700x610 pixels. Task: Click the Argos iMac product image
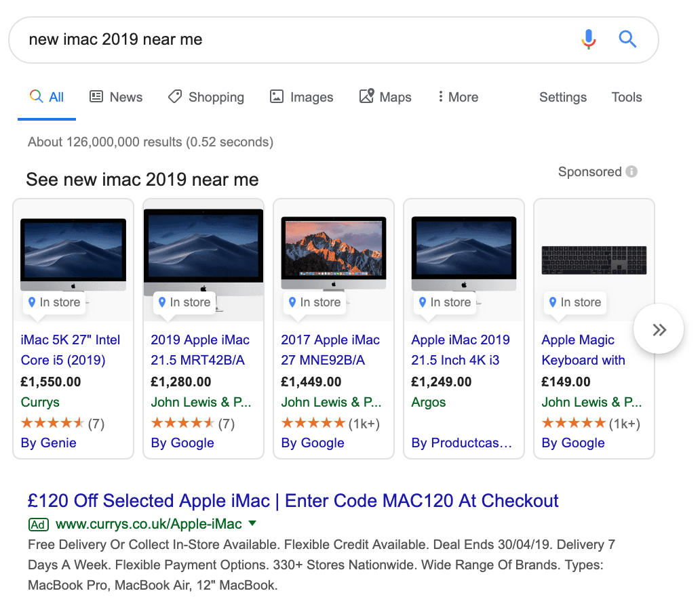464,253
